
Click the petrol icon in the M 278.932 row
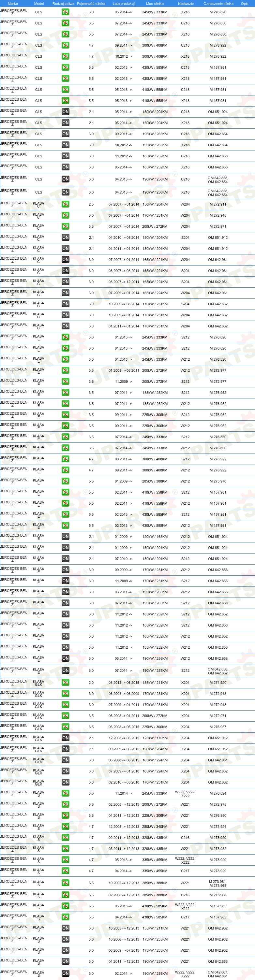tap(66, 848)
